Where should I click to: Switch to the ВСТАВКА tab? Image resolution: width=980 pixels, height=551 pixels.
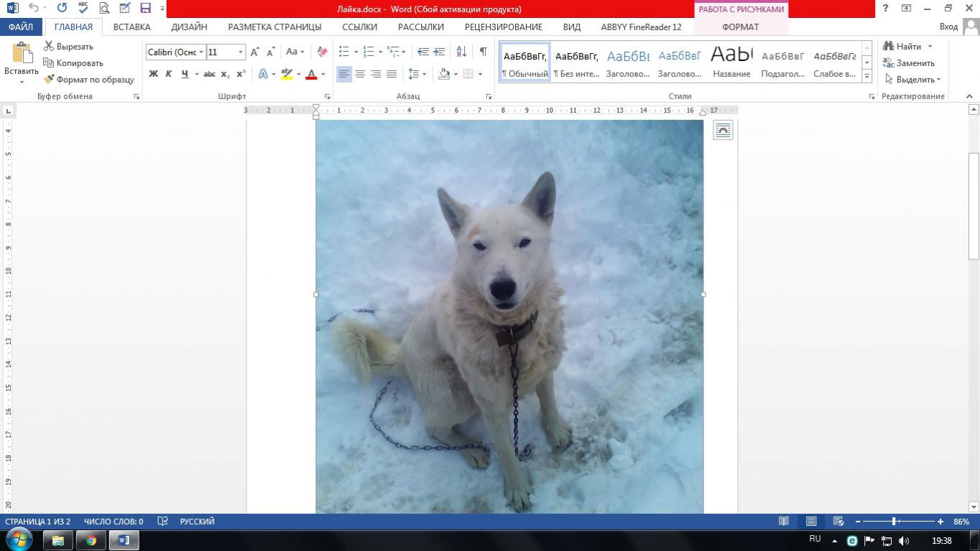tap(131, 27)
